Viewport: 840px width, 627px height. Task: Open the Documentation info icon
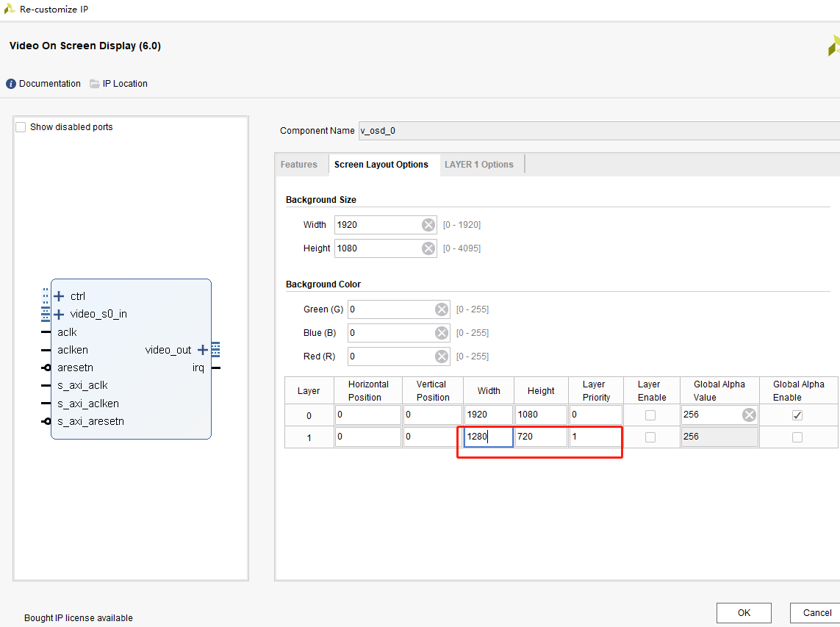pyautogui.click(x=11, y=84)
